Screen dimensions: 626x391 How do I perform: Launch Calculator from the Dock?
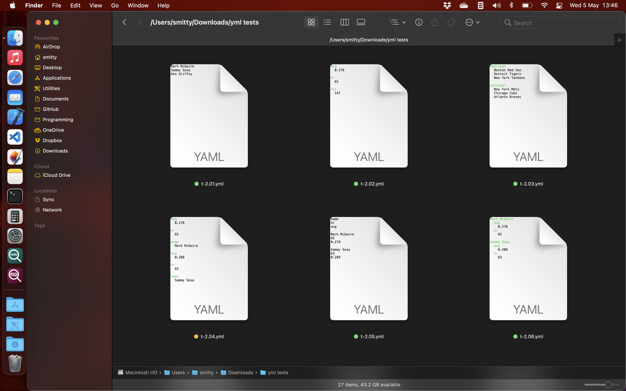[x=15, y=216]
